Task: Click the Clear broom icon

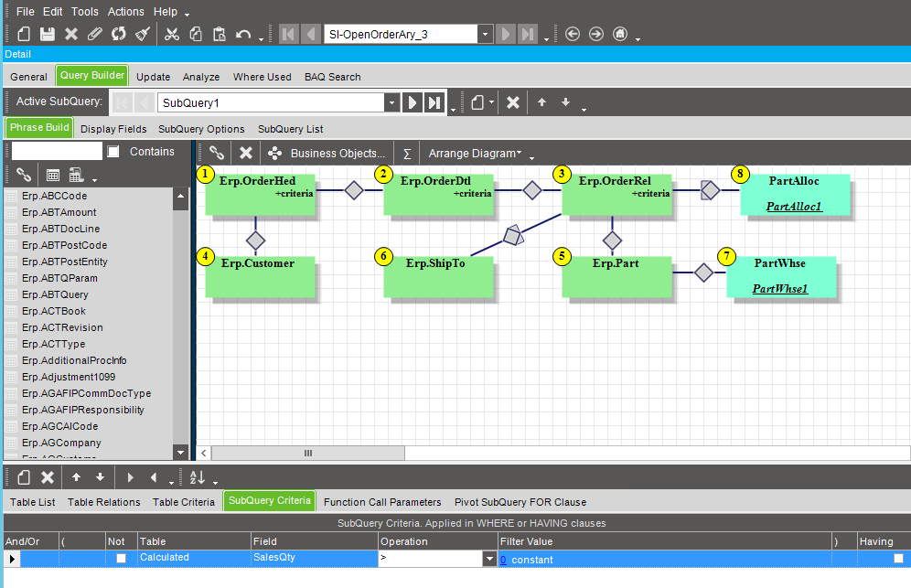Action: (x=143, y=34)
